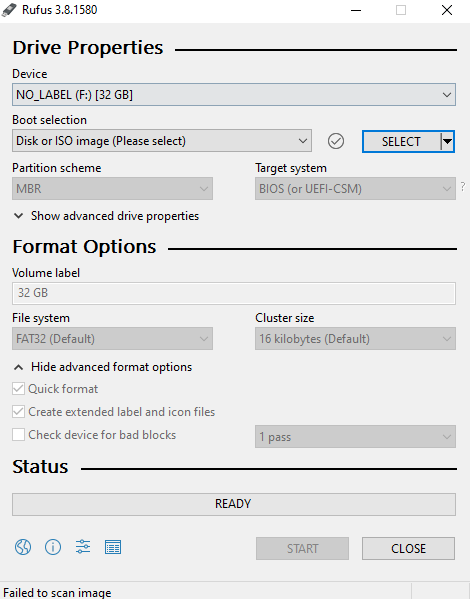
Task: Click the split arrow beside SELECT
Action: tap(447, 142)
